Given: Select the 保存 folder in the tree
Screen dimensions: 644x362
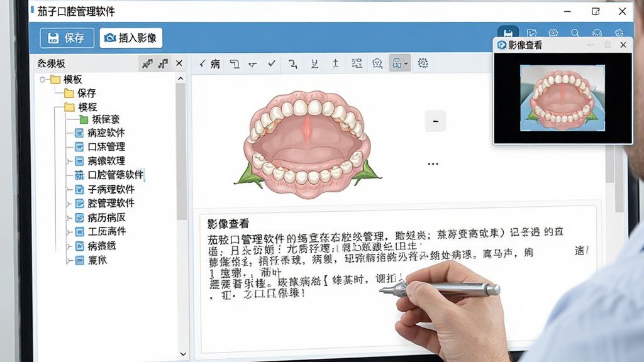Looking at the screenshot, I should [x=80, y=93].
